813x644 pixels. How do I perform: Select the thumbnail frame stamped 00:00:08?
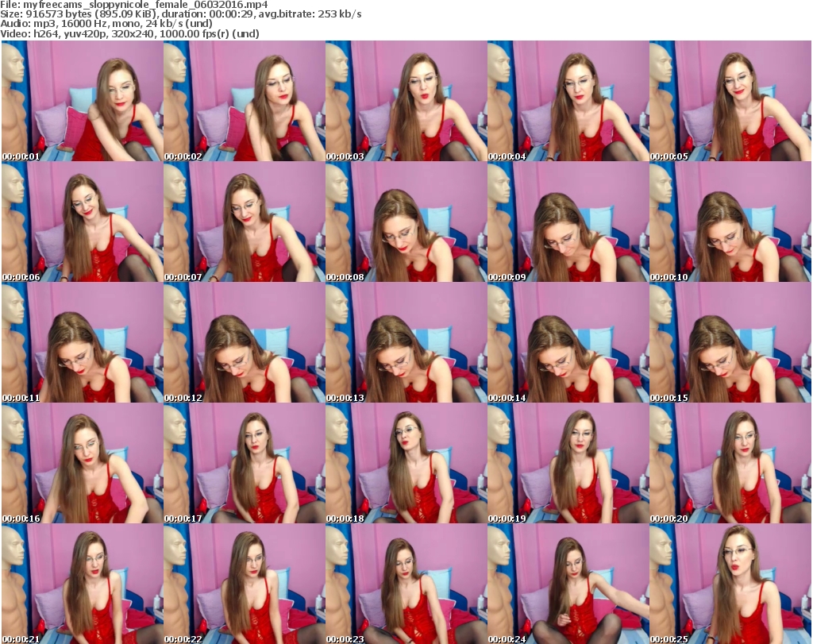406,222
